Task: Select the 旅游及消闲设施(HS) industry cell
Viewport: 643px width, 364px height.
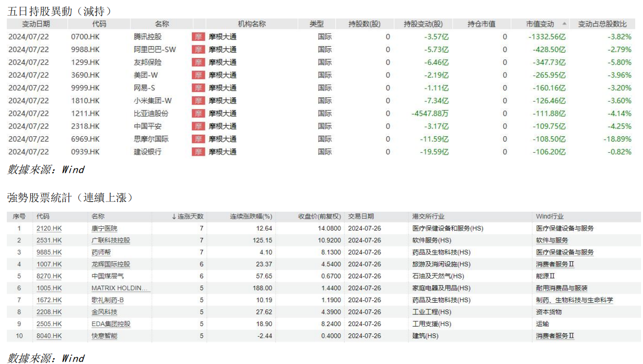Action: (x=441, y=264)
